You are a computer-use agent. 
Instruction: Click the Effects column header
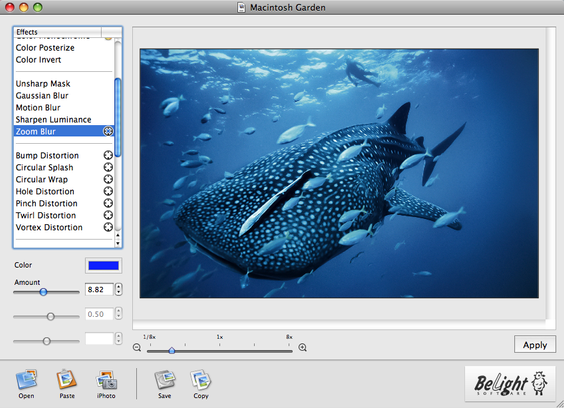58,32
